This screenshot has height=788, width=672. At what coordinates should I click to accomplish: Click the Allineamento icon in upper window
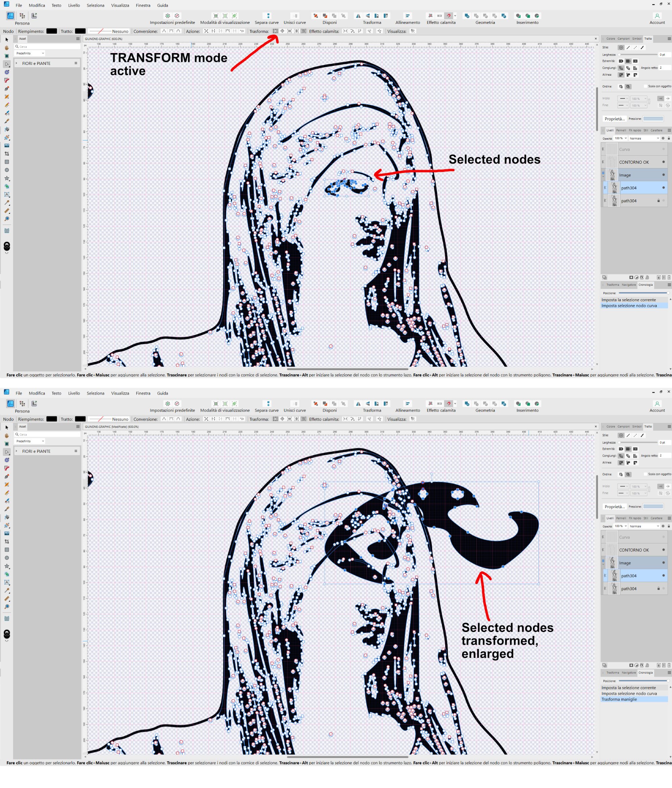[x=407, y=15]
